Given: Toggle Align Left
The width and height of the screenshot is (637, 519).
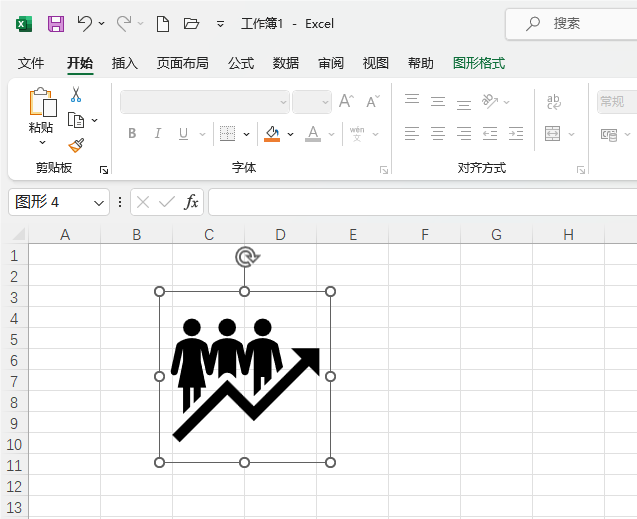Looking at the screenshot, I should click(x=412, y=133).
